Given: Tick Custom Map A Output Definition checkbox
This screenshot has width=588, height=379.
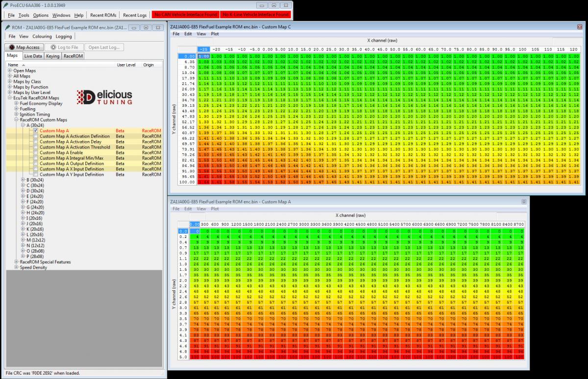Looking at the screenshot, I should point(35,164).
